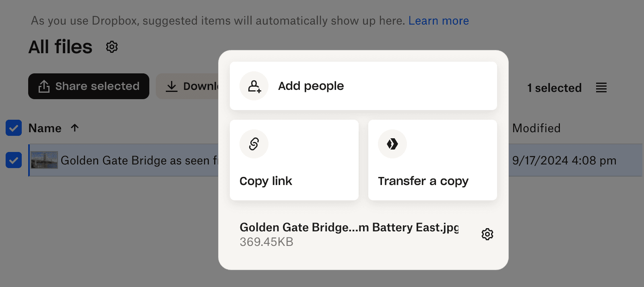Open the Golden Gate Bridge image thumbnail
The image size is (644, 287).
[x=45, y=160]
